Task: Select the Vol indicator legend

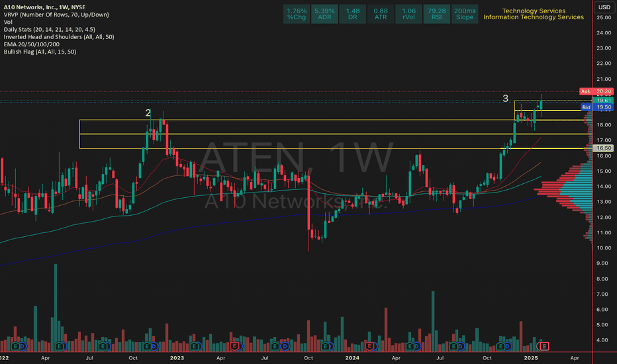Action: pyautogui.click(x=8, y=22)
